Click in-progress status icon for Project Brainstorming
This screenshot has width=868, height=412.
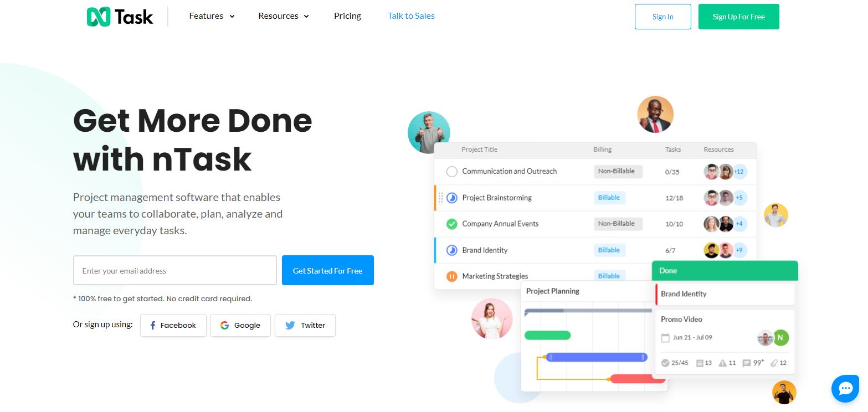[x=452, y=198]
